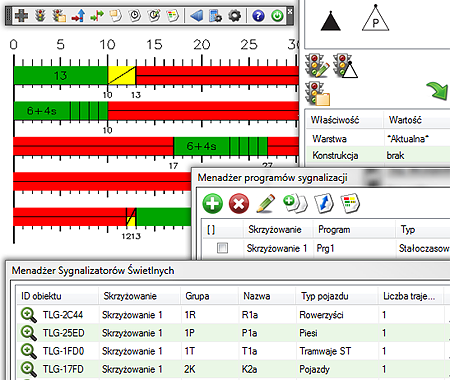450x380 pixels.
Task: Select the Stałoczasow type cell
Action: [x=423, y=248]
